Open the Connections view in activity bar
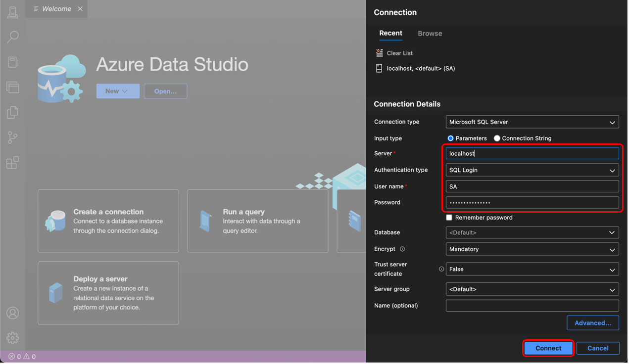Image resolution: width=629 pixels, height=364 pixels. click(13, 12)
